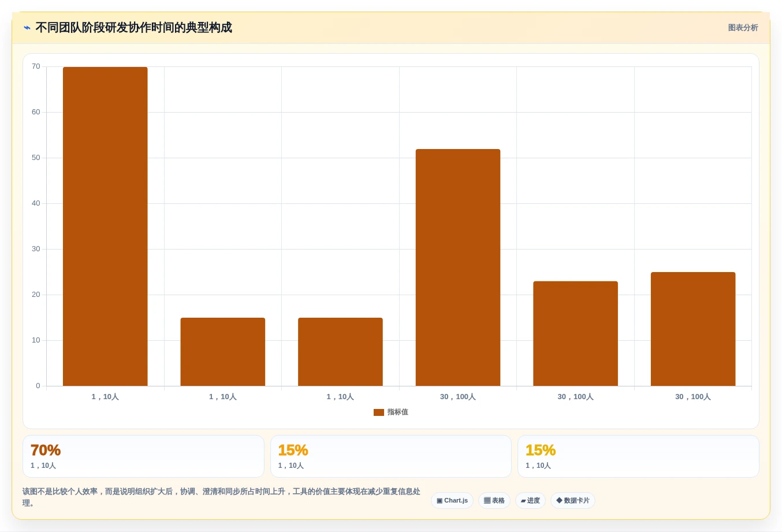782x532 pixels.
Task: Click the y-axis label 40
Action: point(36,203)
